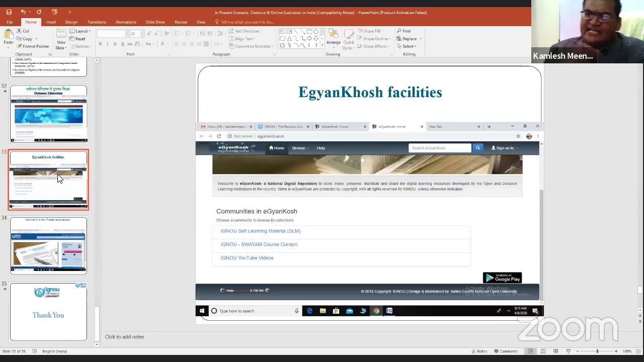
Task: Click the Cut scissors command
Action: click(x=23, y=31)
